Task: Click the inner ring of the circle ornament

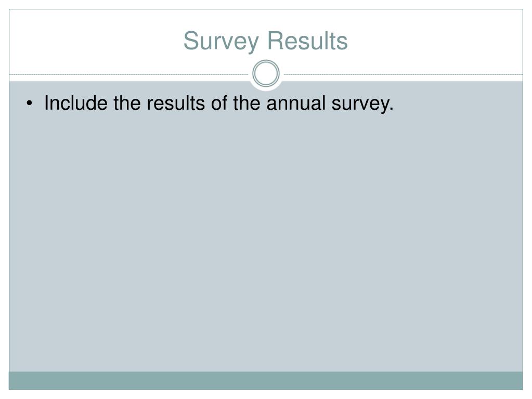Action: [266, 73]
